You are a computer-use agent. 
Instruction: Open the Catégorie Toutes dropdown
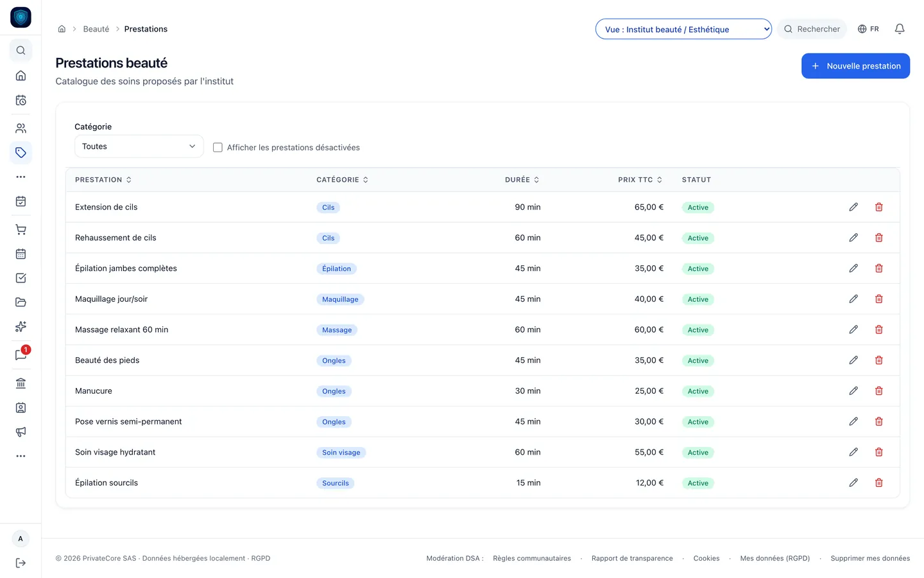click(139, 146)
